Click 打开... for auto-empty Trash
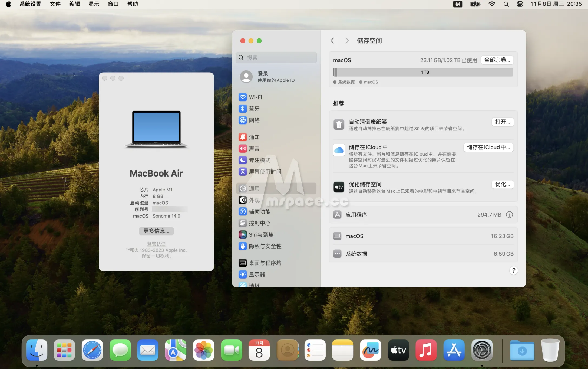The width and height of the screenshot is (588, 369). 503,122
